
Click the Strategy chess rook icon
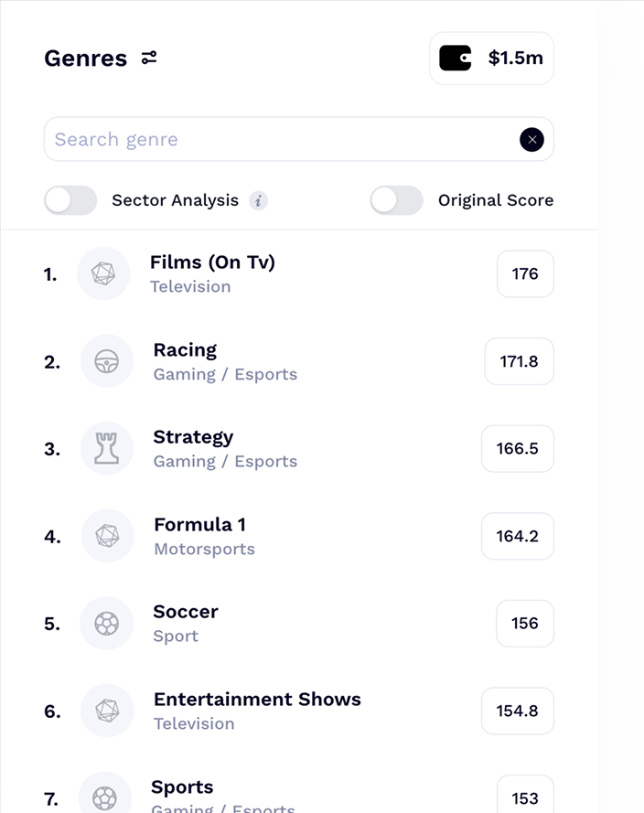pos(107,448)
